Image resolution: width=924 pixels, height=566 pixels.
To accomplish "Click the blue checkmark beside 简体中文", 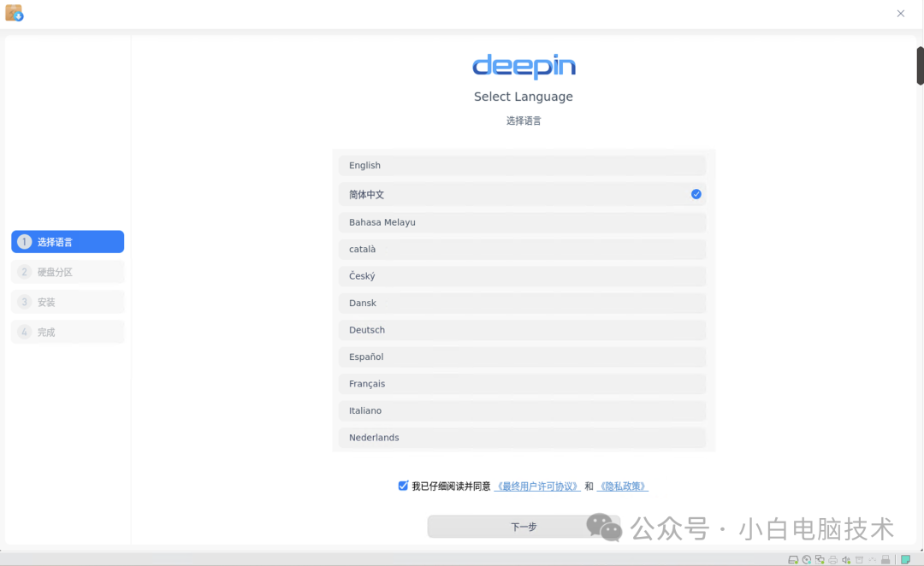I will 696,194.
